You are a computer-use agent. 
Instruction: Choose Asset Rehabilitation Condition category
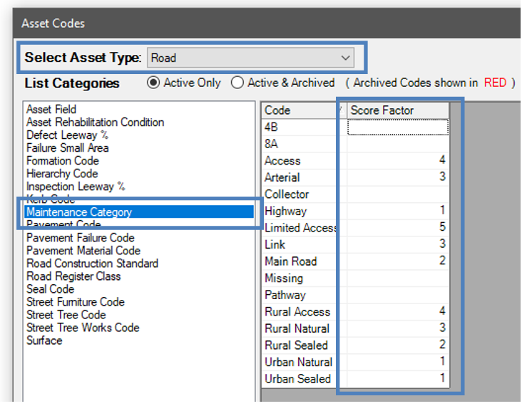coord(95,123)
